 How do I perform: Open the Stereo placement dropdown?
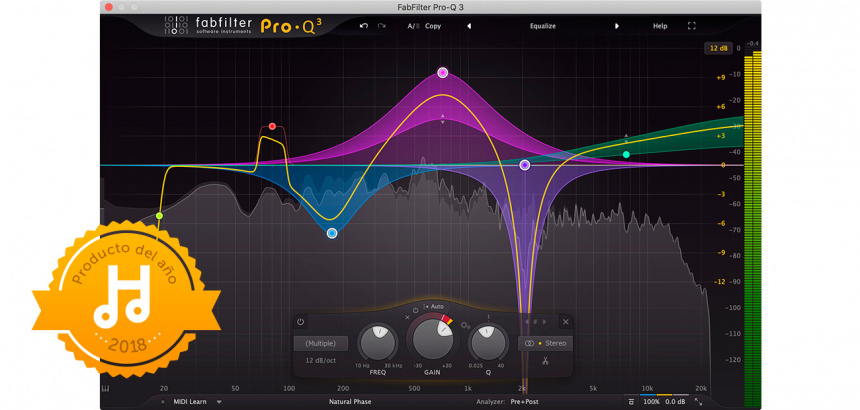click(545, 344)
